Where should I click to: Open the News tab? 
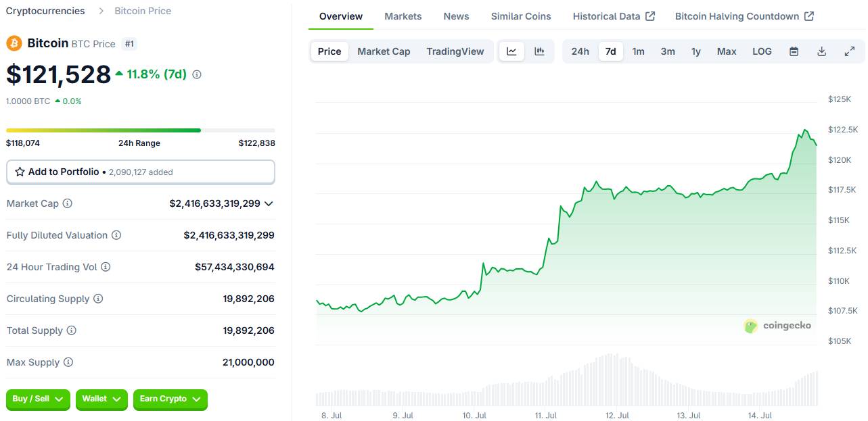[x=457, y=16]
